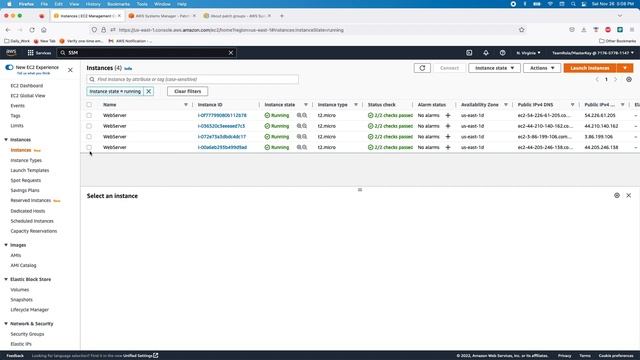Zoom in on state of instance i-0f77799080b112b78
Screen dimensions: 640x360
299,116
